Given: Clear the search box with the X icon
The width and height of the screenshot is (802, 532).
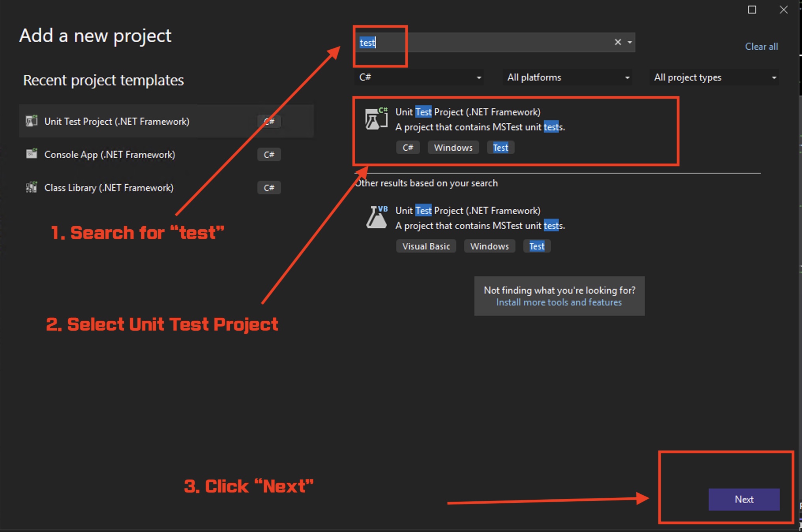Looking at the screenshot, I should tap(618, 42).
